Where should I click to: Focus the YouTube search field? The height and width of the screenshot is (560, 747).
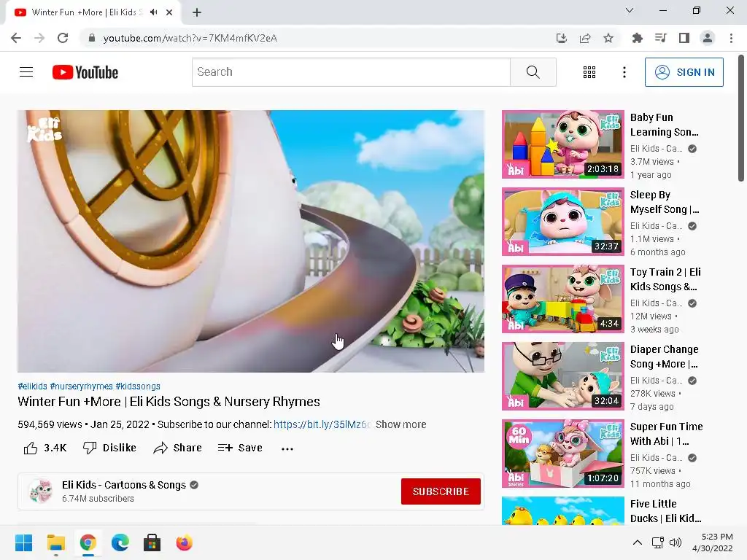pyautogui.click(x=351, y=72)
